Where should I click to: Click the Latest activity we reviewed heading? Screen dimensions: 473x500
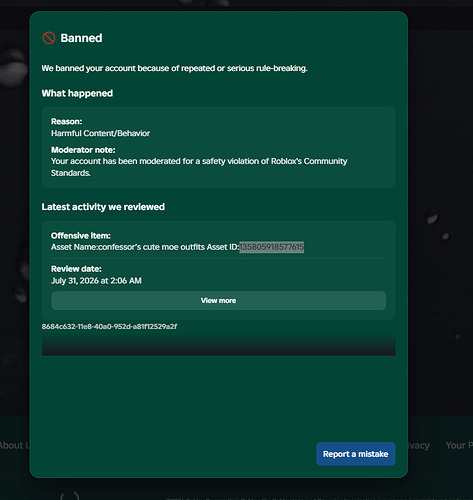(103, 207)
